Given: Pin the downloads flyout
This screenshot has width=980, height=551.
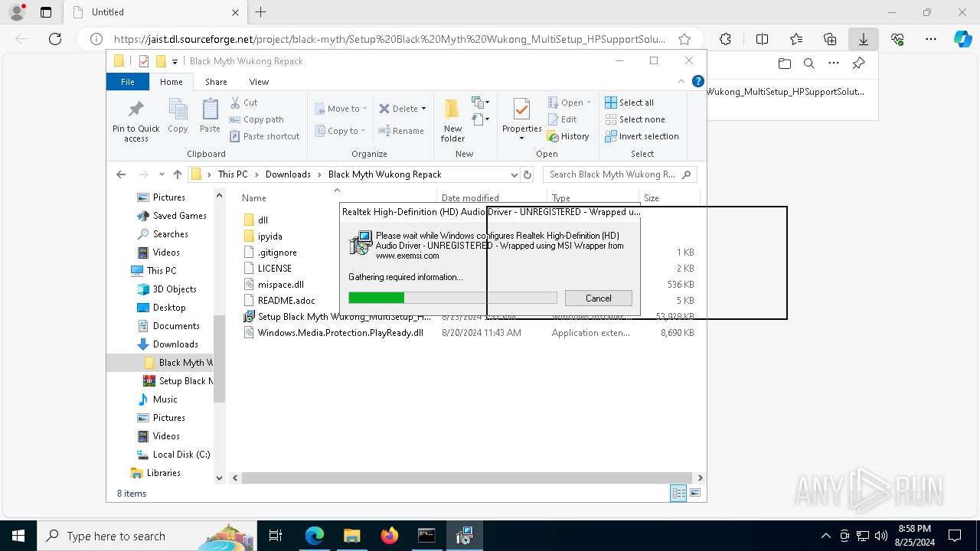Looking at the screenshot, I should (858, 64).
